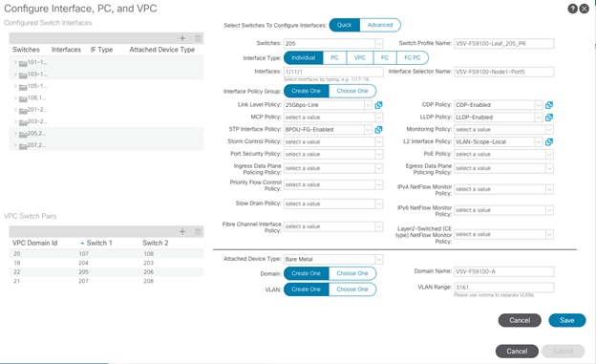Edit the Switch Profile Name field
The width and height of the screenshot is (596, 364).
pos(503,43)
